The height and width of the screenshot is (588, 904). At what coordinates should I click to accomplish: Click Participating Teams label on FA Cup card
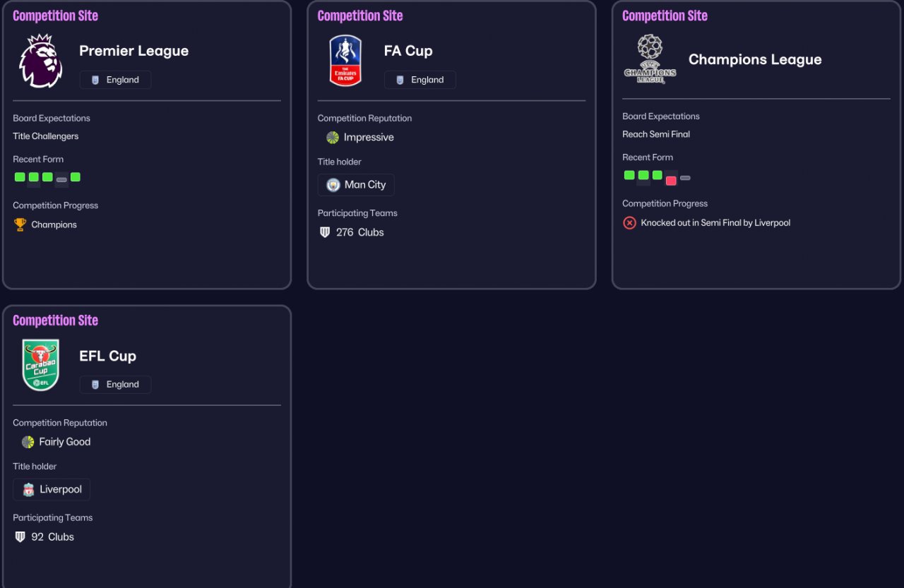[x=357, y=213]
